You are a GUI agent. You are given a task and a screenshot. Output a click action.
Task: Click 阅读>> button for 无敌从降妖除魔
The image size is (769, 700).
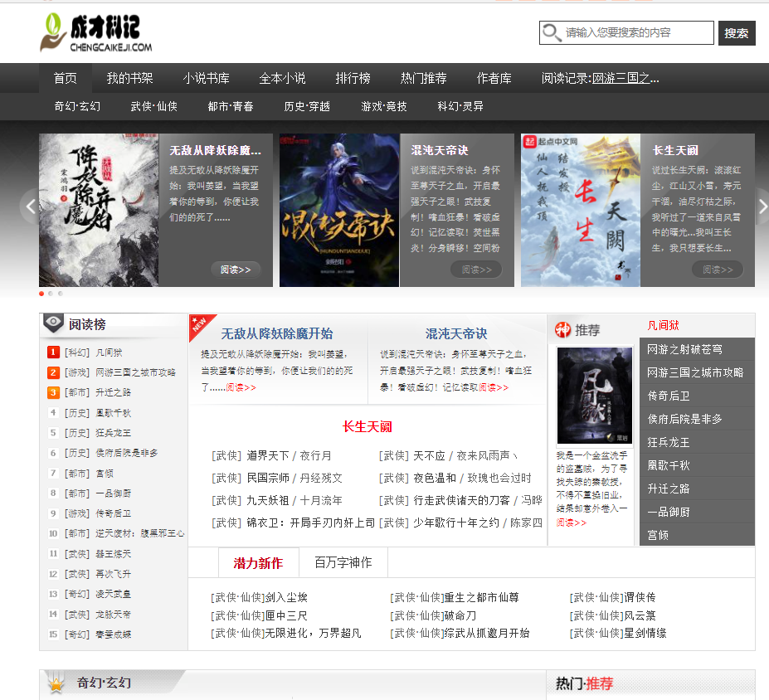tap(236, 270)
